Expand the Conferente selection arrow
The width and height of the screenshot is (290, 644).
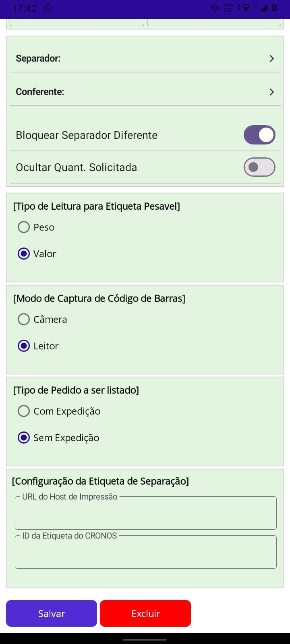pyautogui.click(x=272, y=92)
